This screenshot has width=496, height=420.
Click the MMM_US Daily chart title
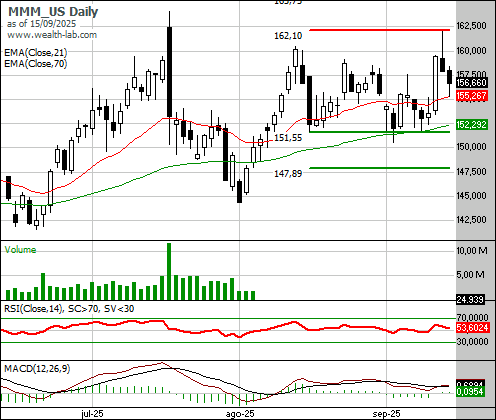53,12
